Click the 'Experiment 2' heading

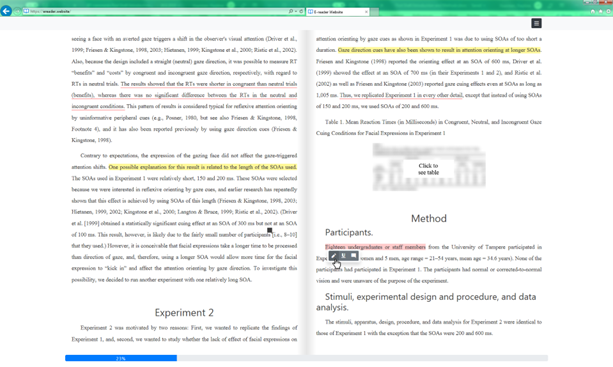point(184,313)
